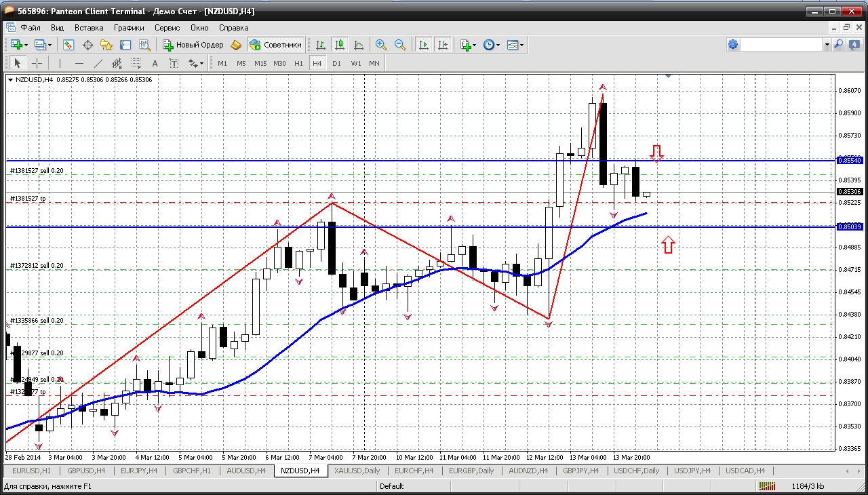Switch chart to candlesticks
This screenshot has width=868, height=495.
pos(340,45)
